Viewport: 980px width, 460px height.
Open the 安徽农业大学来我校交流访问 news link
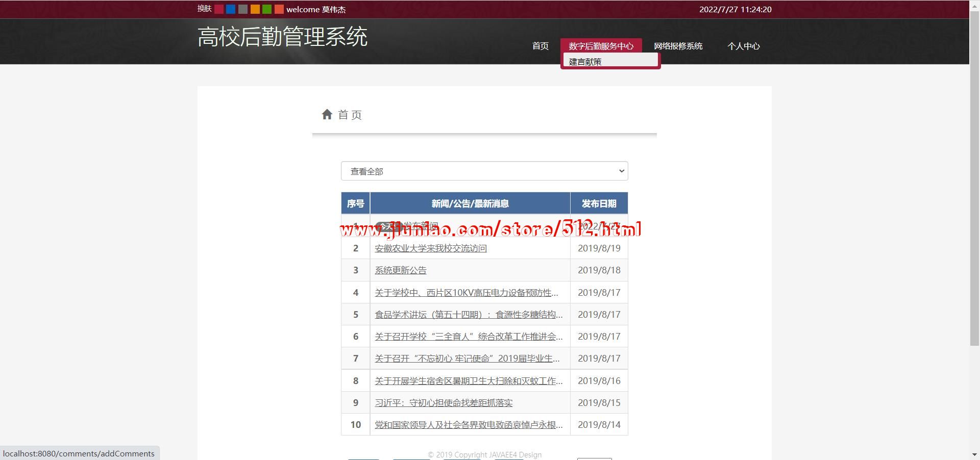[431, 248]
